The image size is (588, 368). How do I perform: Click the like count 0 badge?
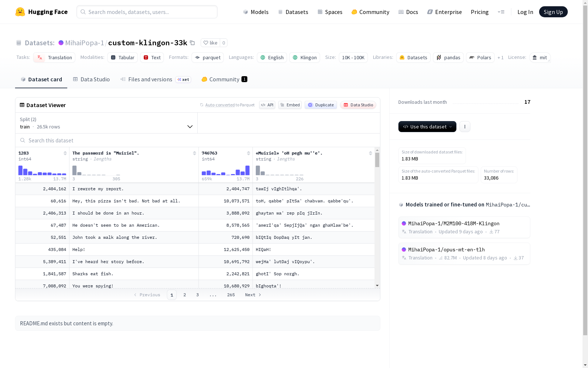point(223,43)
